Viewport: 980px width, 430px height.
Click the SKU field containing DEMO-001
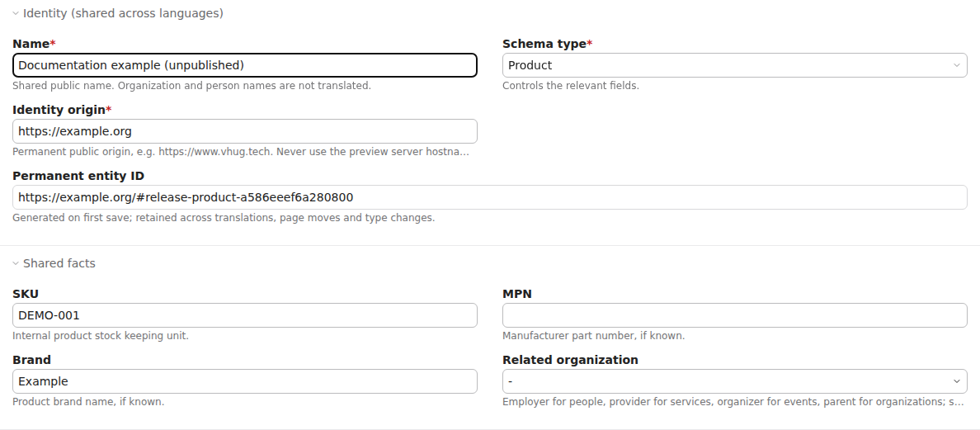[244, 315]
